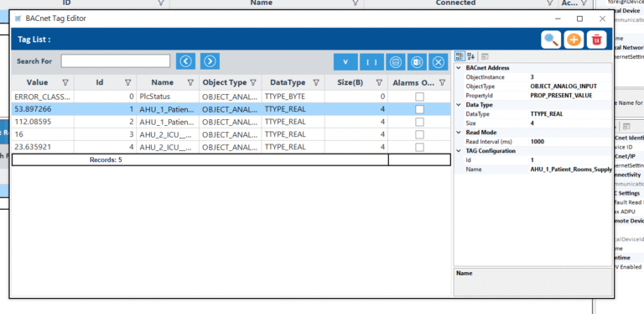Sort by Size(B) column header

(x=350, y=82)
